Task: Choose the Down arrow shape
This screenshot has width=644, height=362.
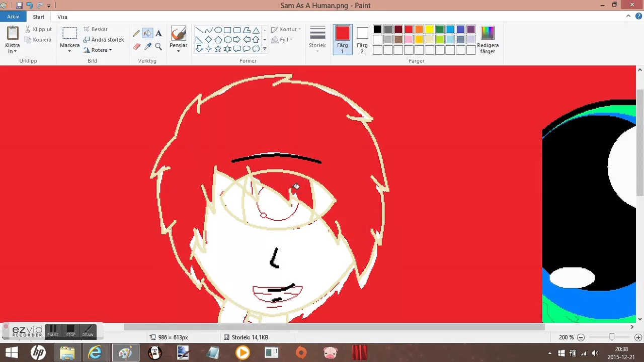Action: (199, 49)
